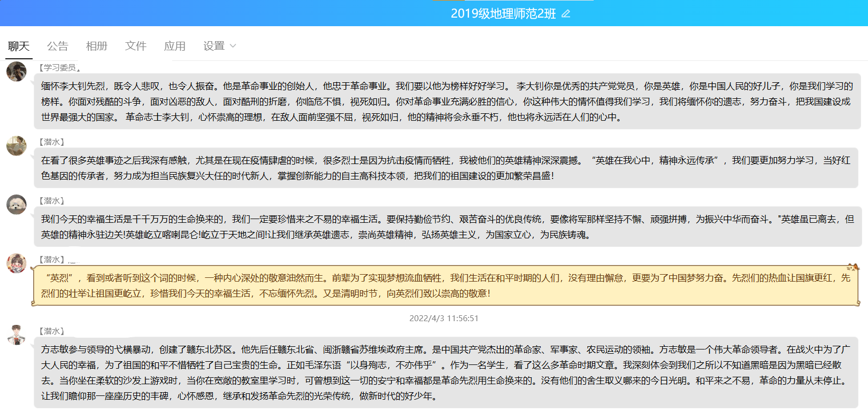The image size is (868, 412).
Task: Expand the 设置 dropdown arrow
Action: pyautogui.click(x=233, y=46)
